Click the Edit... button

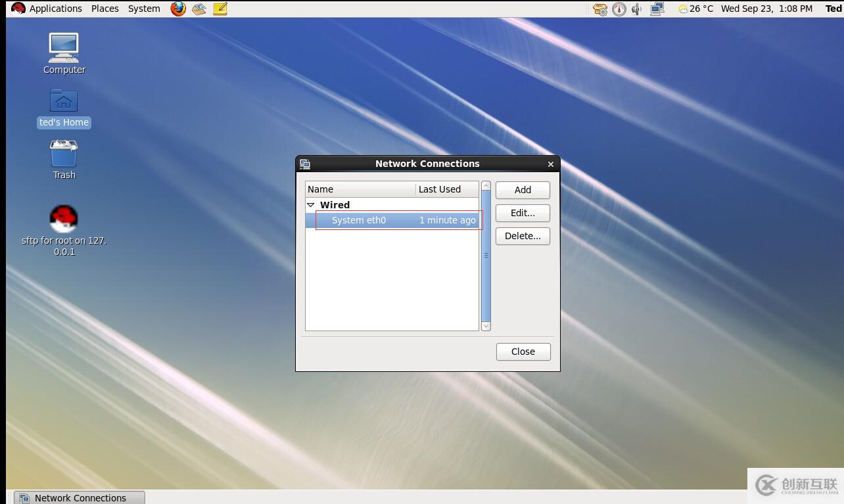pyautogui.click(x=523, y=213)
